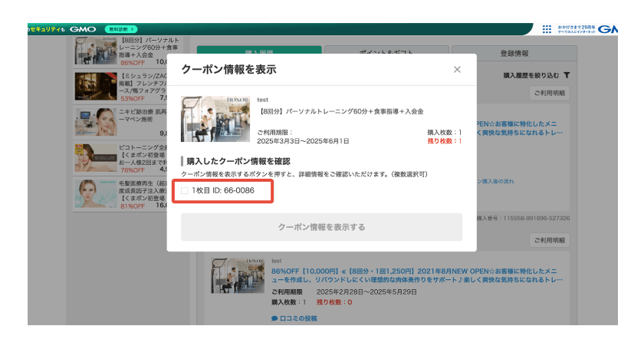The width and height of the screenshot is (644, 349).
Task: Switch to the ポイント&ギフト tab
Action: pyautogui.click(x=386, y=51)
